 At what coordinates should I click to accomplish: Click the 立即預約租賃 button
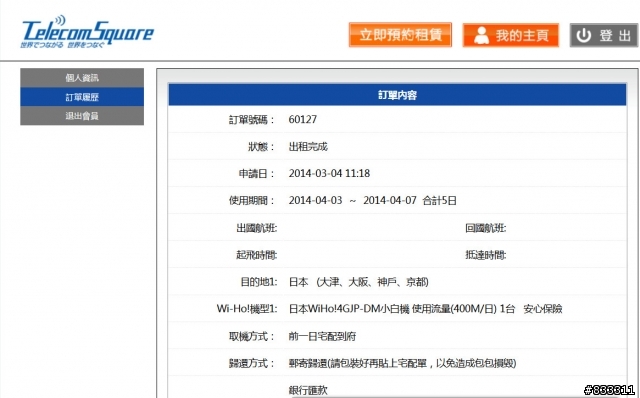(x=400, y=35)
